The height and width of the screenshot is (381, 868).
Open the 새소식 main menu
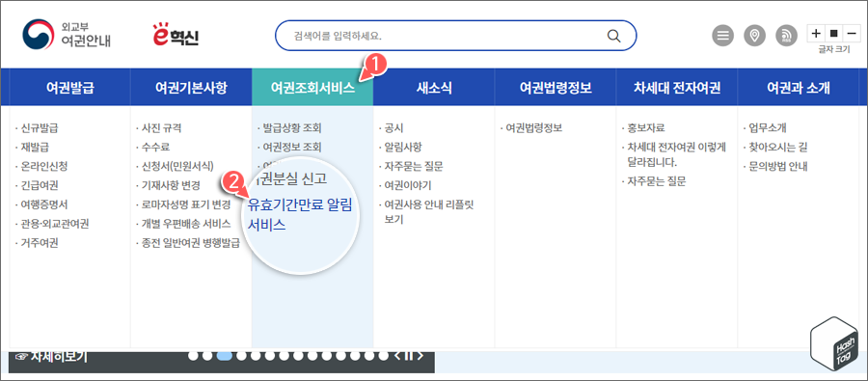tap(434, 88)
